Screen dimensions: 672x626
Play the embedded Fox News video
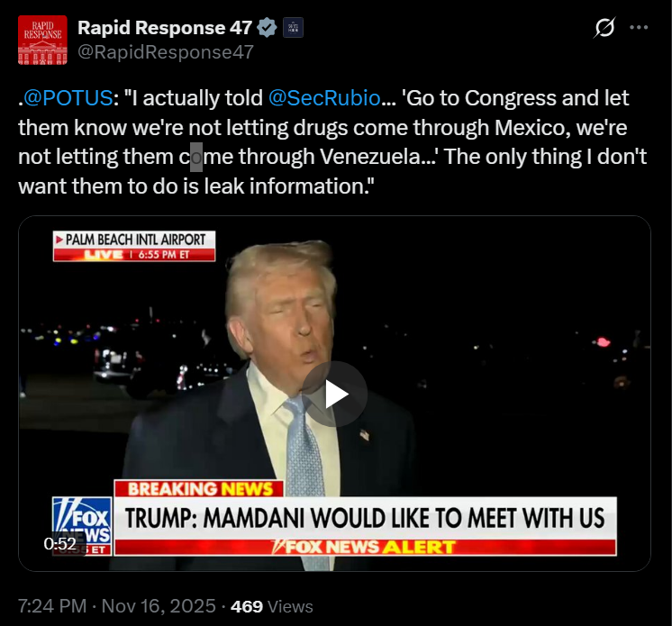pyautogui.click(x=335, y=395)
